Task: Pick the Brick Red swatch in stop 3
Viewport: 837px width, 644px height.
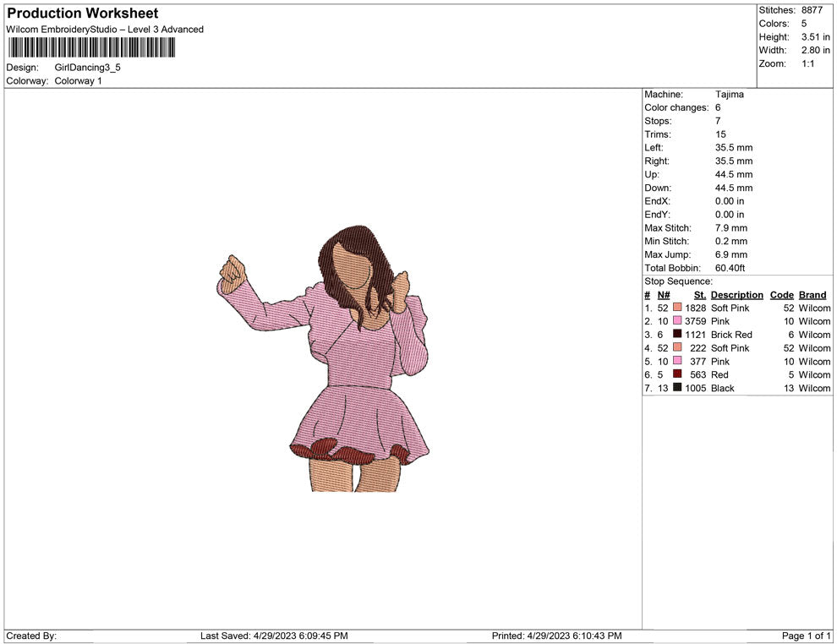Action: pyautogui.click(x=677, y=335)
